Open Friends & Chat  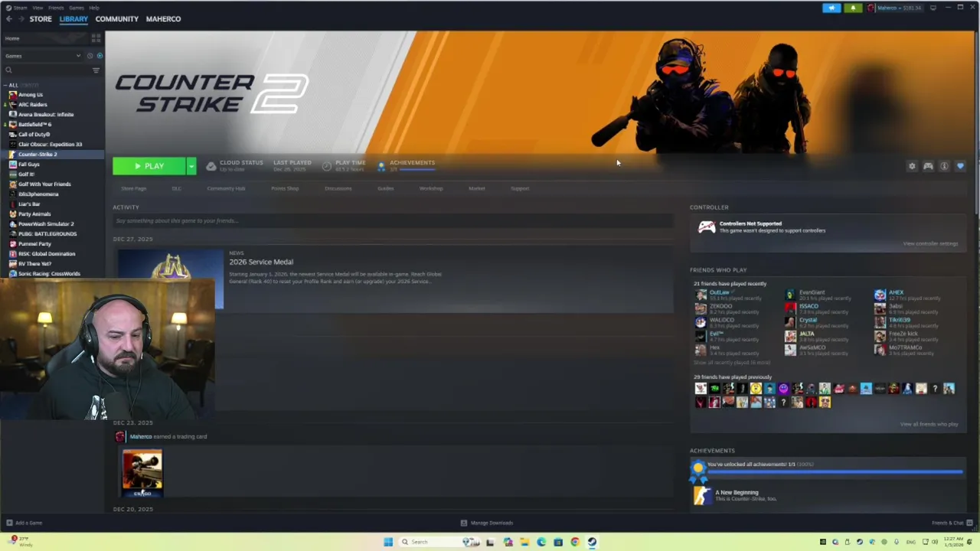click(951, 523)
